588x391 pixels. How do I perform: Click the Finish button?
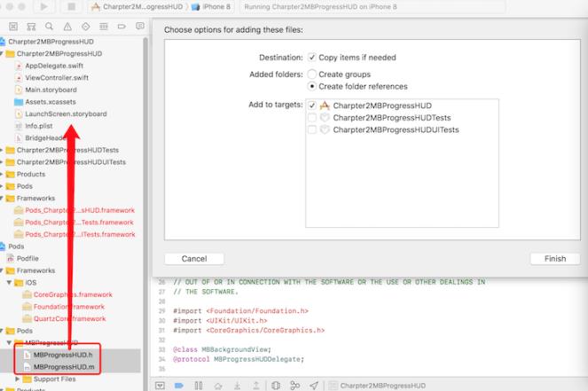(554, 259)
